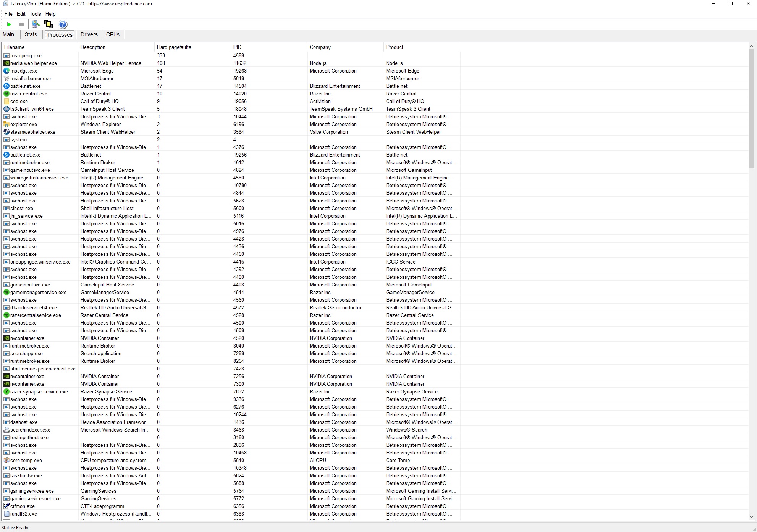757x532 pixels.
Task: Sort by the Company column header
Action: [x=345, y=47]
